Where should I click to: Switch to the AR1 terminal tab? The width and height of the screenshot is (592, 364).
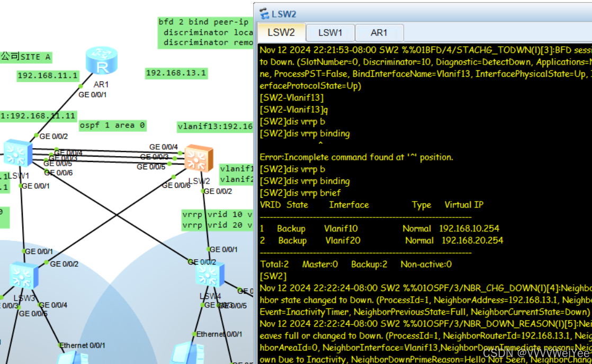(x=379, y=33)
